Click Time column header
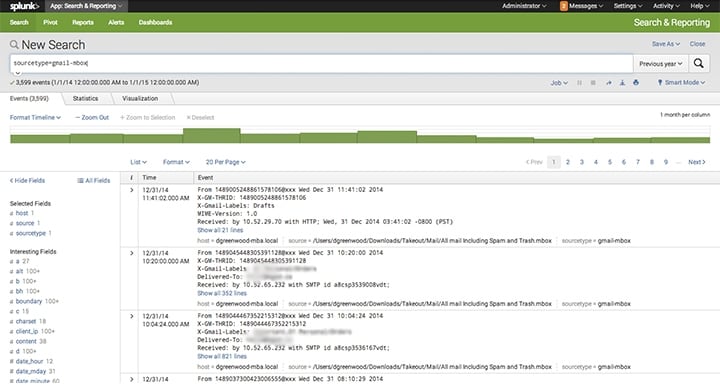The width and height of the screenshot is (720, 385). [x=149, y=178]
